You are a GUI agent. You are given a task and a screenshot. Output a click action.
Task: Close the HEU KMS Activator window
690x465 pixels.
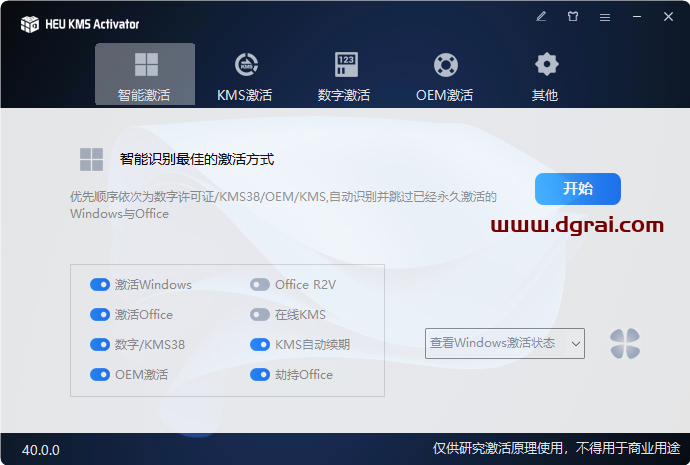(668, 17)
